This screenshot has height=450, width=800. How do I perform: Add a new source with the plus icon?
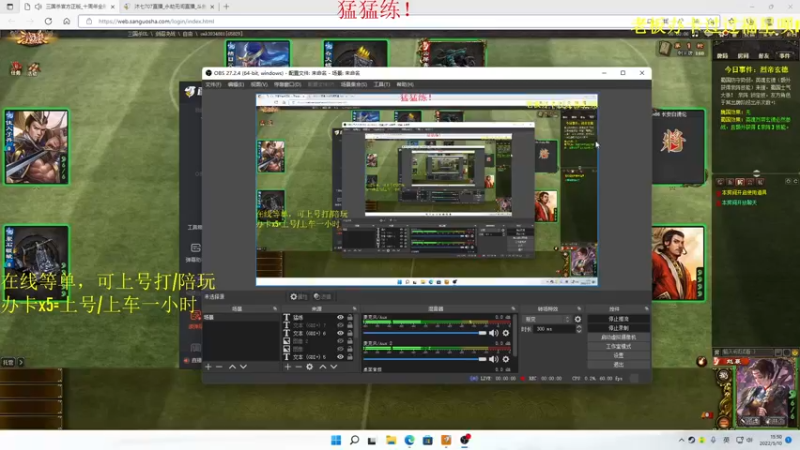point(288,366)
